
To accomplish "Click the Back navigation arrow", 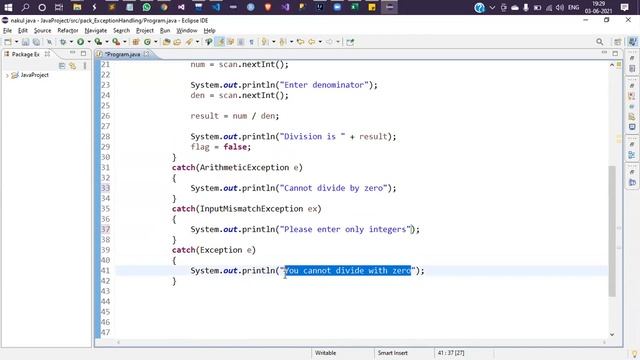I will pos(312,42).
